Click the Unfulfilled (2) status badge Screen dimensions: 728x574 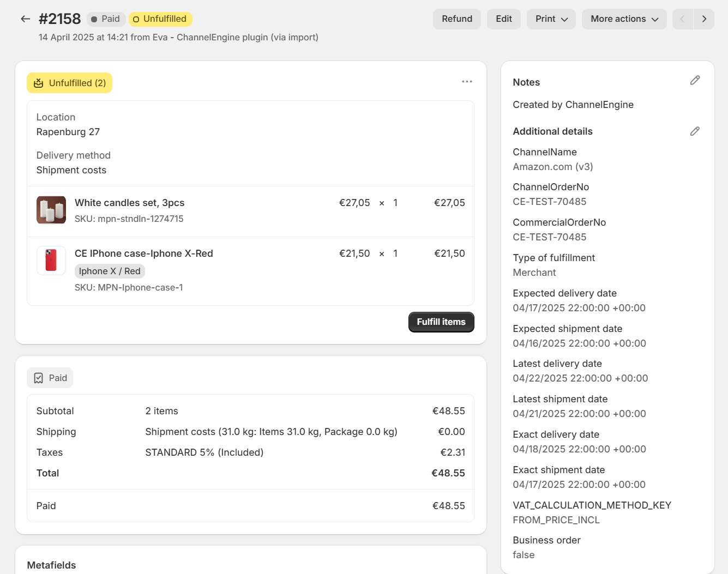tap(69, 83)
